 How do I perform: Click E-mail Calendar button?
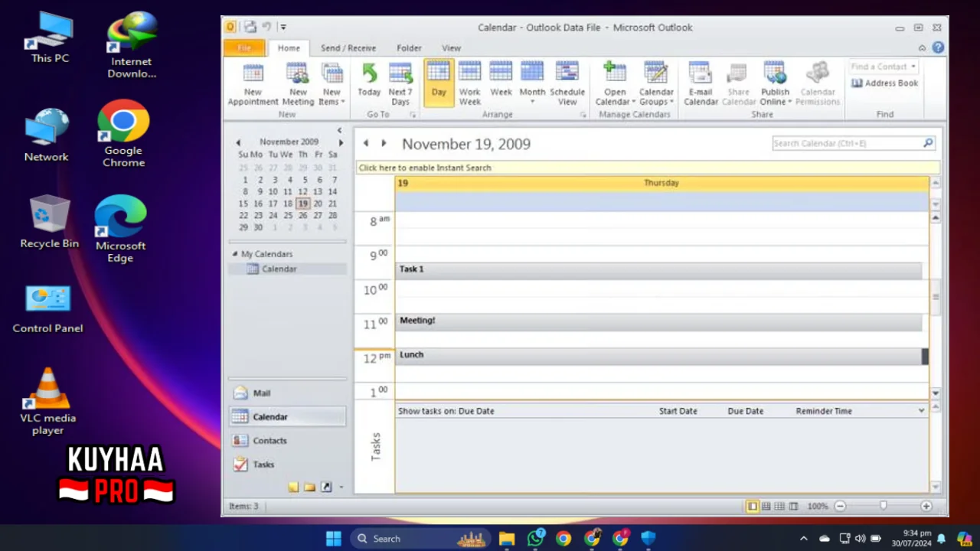[701, 84]
